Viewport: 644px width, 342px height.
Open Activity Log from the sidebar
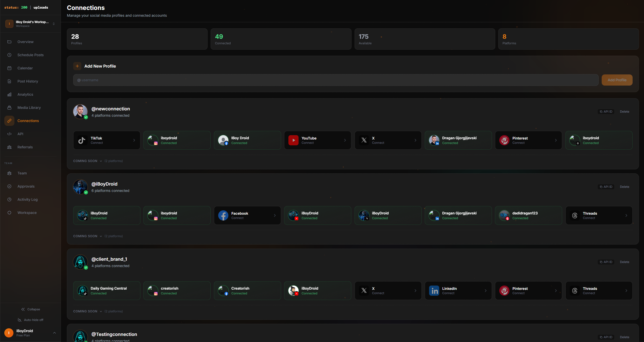click(x=30, y=199)
